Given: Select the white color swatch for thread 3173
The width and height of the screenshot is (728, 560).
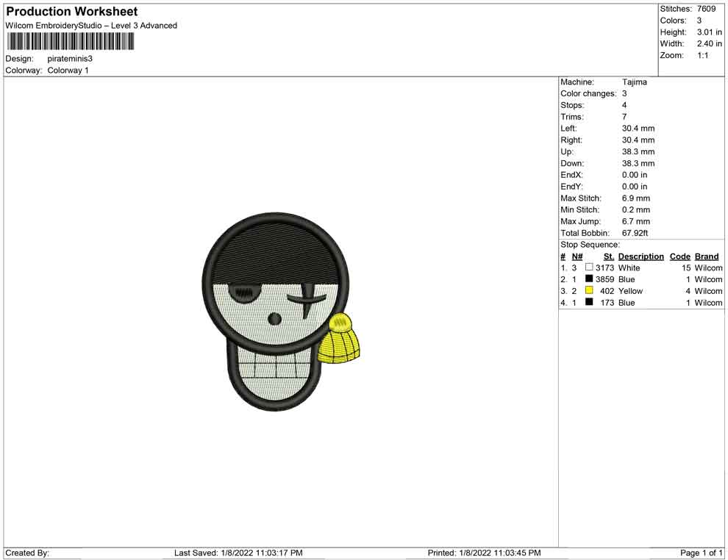Looking at the screenshot, I should click(x=589, y=268).
